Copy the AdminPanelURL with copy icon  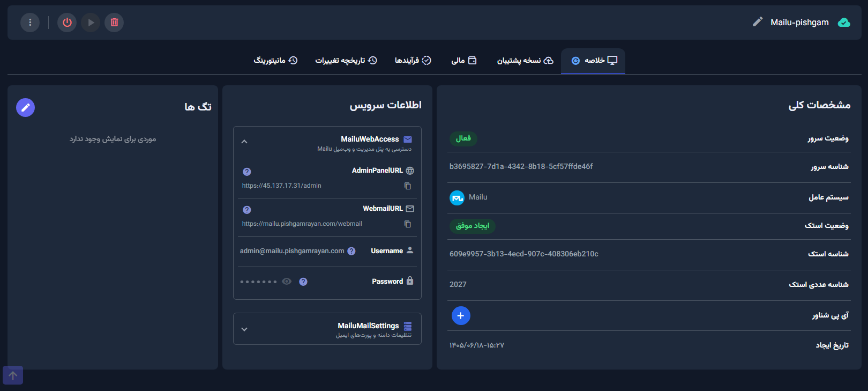408,186
